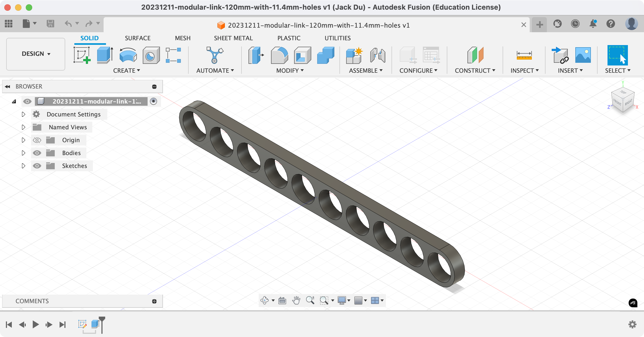Open the Measure tool under Inspect
644x337 pixels.
524,55
